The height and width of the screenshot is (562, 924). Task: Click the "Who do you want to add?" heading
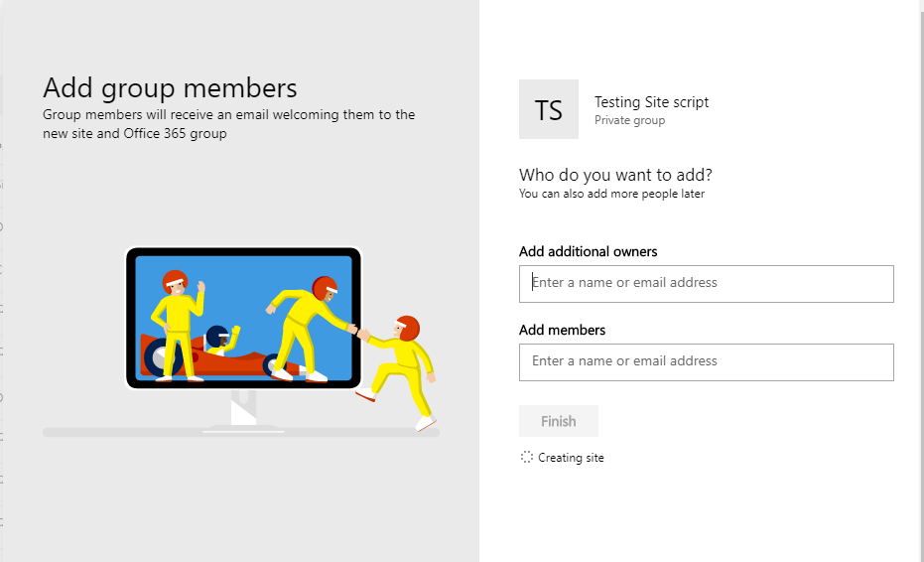[615, 176]
